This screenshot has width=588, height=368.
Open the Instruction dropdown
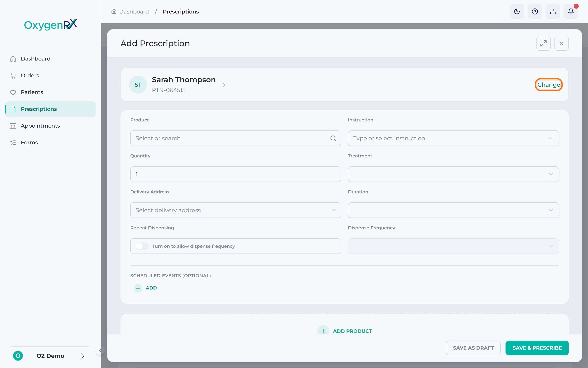(x=453, y=138)
